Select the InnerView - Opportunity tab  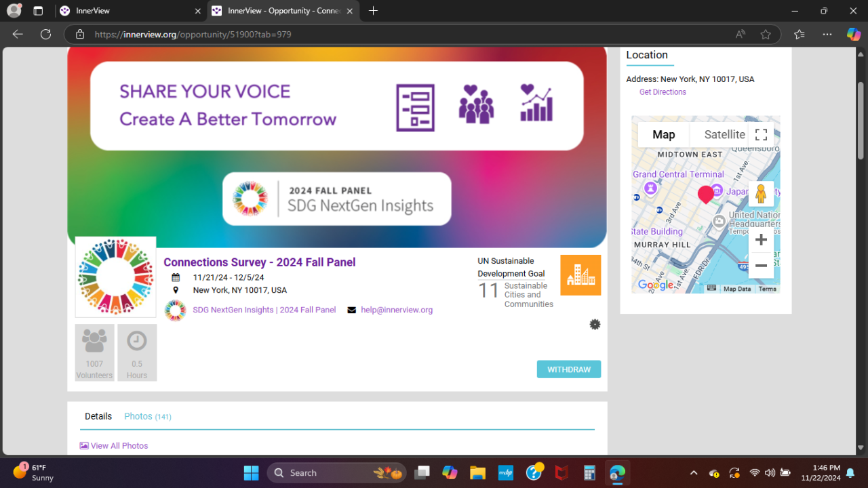click(283, 11)
